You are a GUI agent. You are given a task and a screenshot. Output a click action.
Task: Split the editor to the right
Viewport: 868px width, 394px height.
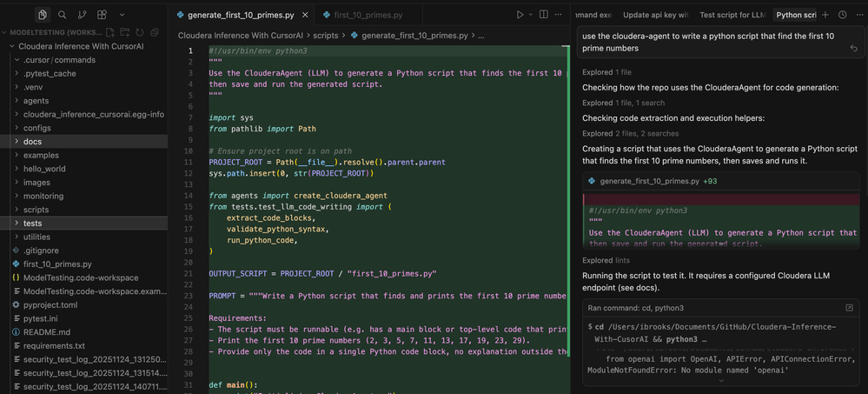(x=544, y=15)
